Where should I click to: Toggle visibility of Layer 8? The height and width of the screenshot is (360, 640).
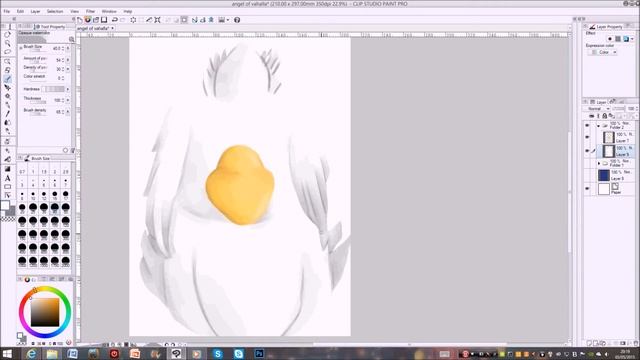pos(587,176)
